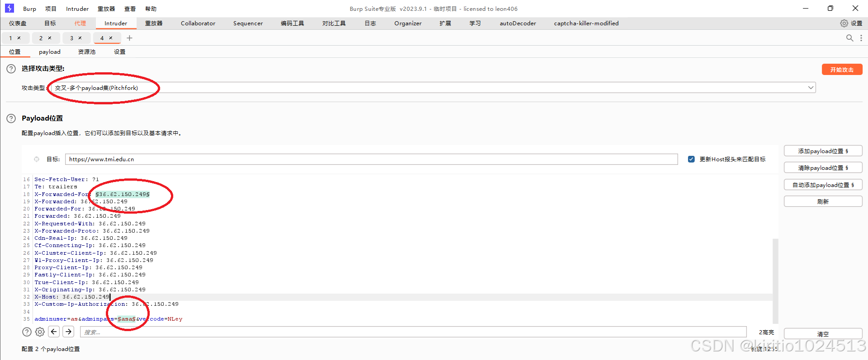Switch to the Collaborator tab

[x=198, y=23]
